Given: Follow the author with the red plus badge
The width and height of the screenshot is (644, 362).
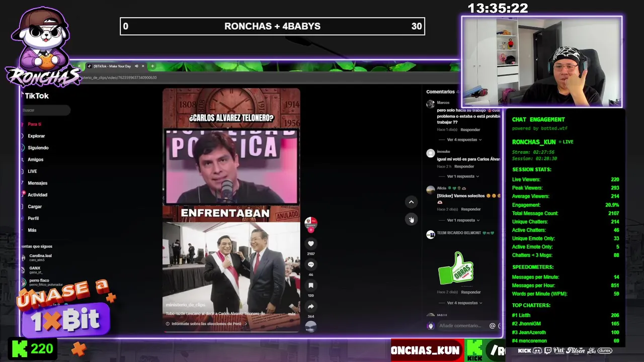Looking at the screenshot, I should tap(311, 230).
